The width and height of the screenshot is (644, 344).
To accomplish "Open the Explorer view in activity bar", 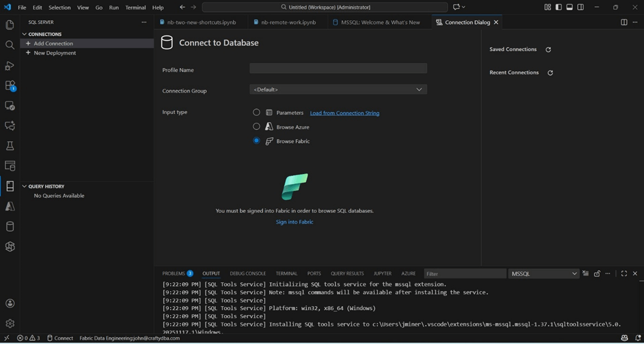I will tap(10, 25).
